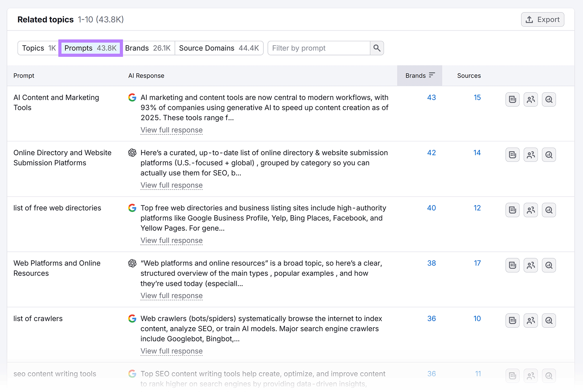Open people icon for list of free web directories row
The width and height of the screenshot is (583, 392).
(x=531, y=210)
